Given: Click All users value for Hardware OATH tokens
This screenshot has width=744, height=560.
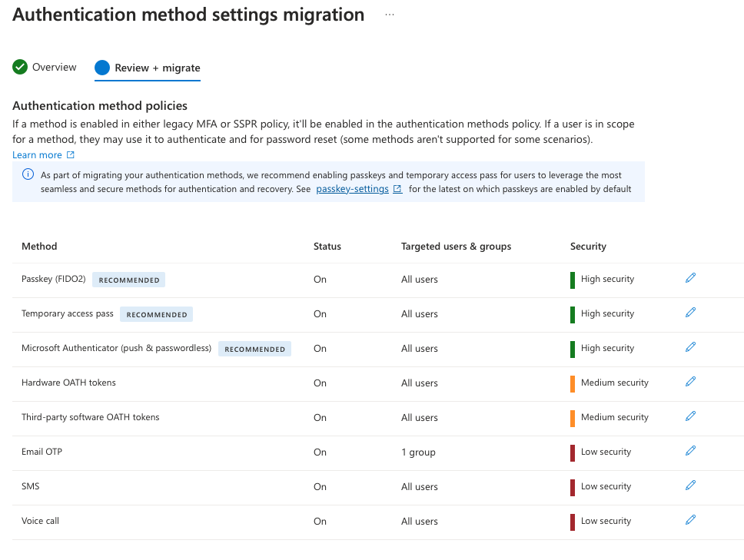Looking at the screenshot, I should (x=420, y=383).
